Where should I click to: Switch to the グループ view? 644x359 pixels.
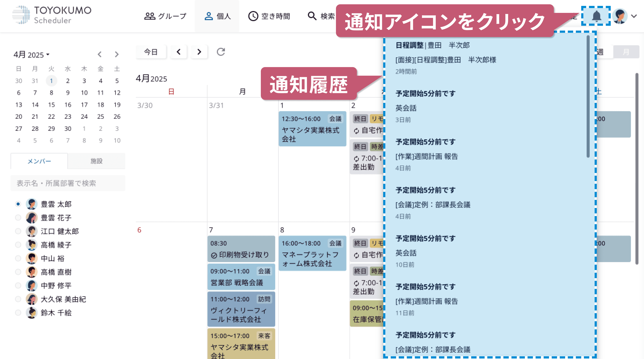pyautogui.click(x=165, y=16)
